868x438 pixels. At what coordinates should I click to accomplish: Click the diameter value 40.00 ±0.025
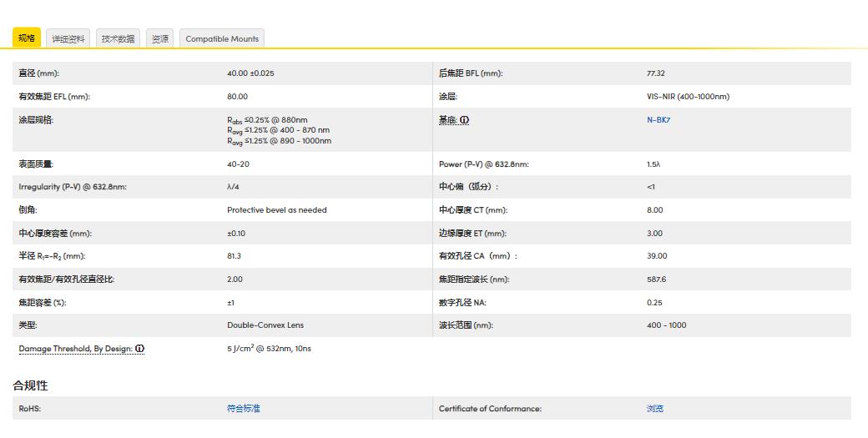(x=250, y=73)
